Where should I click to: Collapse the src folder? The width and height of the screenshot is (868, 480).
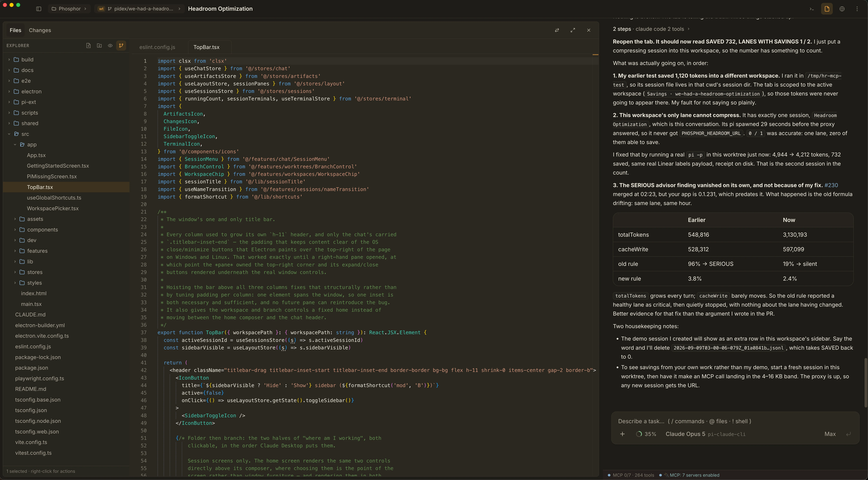66,134
